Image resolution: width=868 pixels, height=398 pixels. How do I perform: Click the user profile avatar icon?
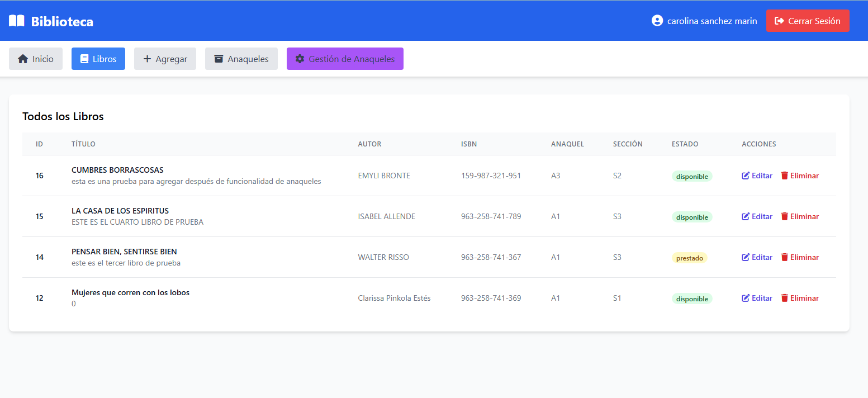[657, 21]
